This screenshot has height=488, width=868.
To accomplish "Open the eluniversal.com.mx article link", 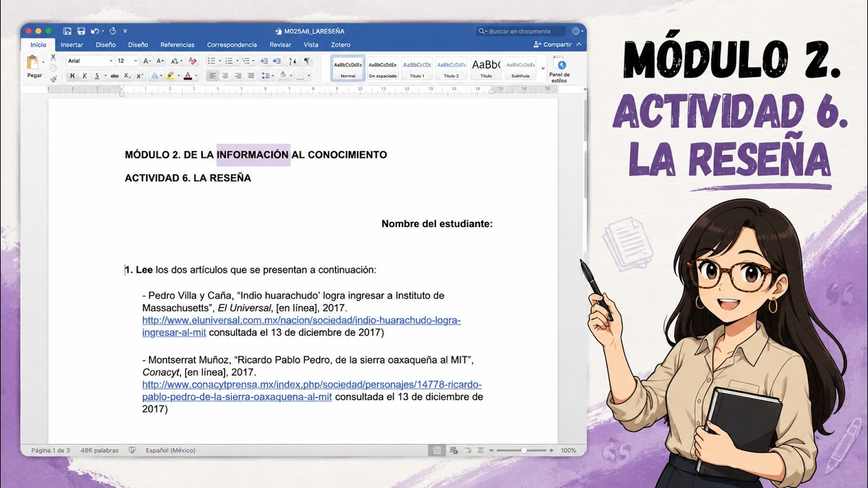I will pyautogui.click(x=301, y=326).
